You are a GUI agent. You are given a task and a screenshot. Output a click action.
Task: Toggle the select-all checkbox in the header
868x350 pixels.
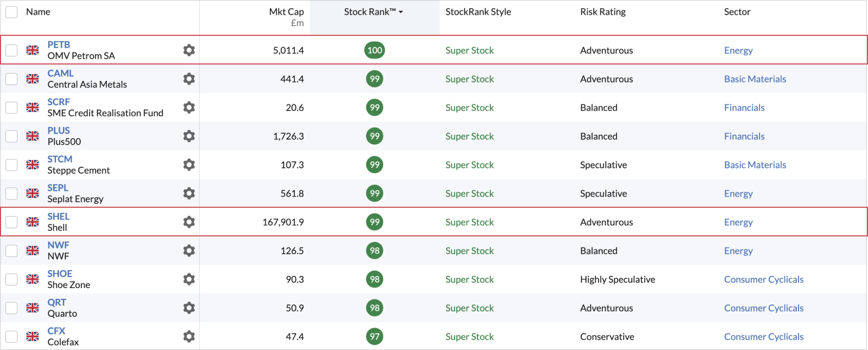coord(11,12)
